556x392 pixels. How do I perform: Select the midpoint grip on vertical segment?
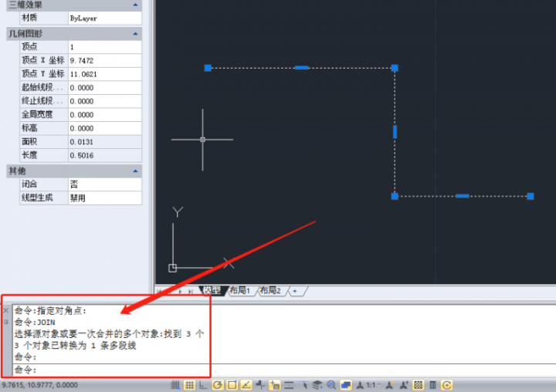point(395,132)
